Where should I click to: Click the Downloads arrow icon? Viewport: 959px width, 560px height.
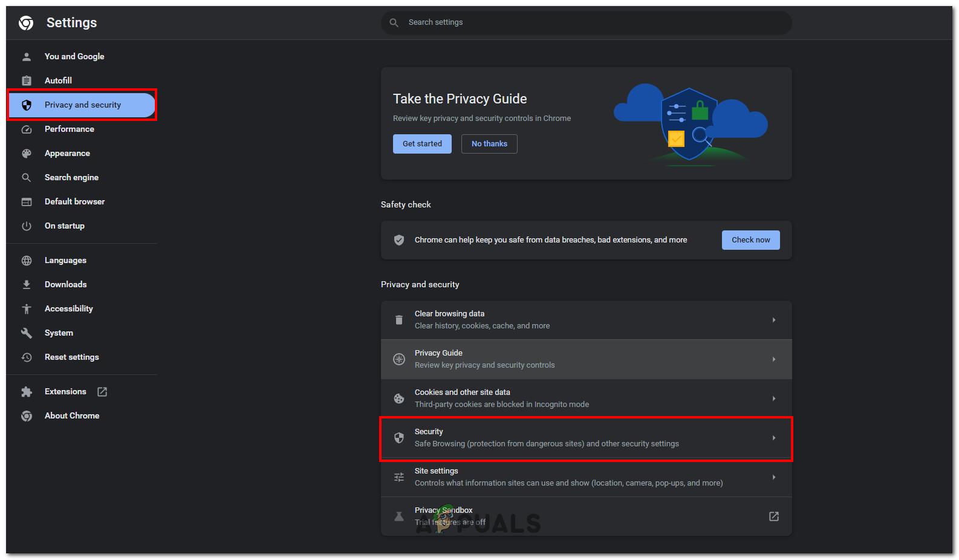click(x=27, y=285)
